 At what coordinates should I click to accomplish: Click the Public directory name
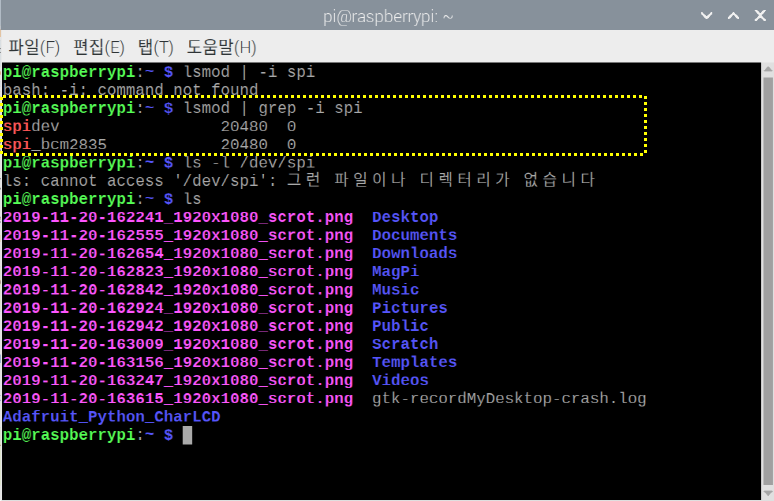coord(400,326)
